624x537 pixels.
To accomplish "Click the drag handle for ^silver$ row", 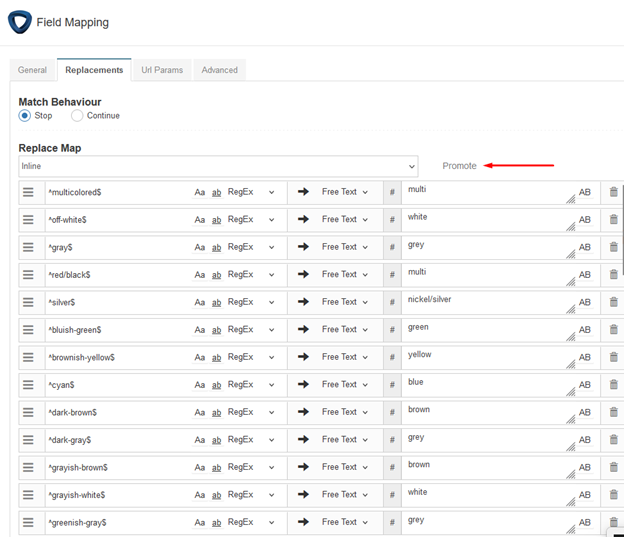I will pos(28,302).
